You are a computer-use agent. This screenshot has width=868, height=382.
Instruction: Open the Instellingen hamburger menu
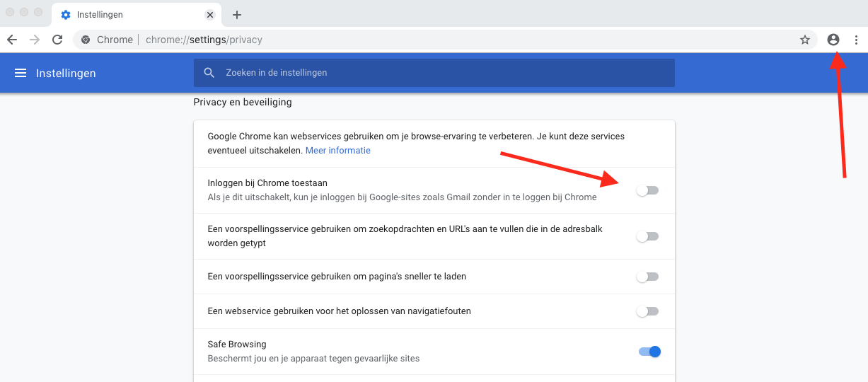(x=21, y=73)
